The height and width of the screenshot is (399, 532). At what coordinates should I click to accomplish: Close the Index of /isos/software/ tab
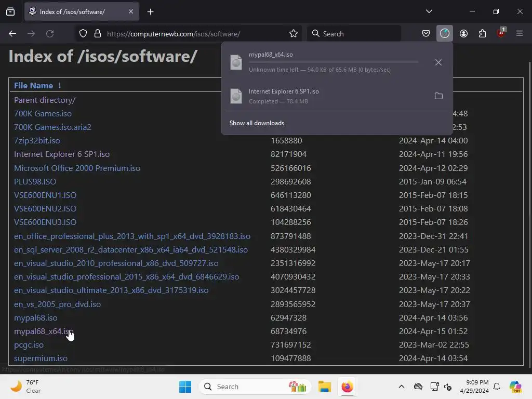coord(131,11)
